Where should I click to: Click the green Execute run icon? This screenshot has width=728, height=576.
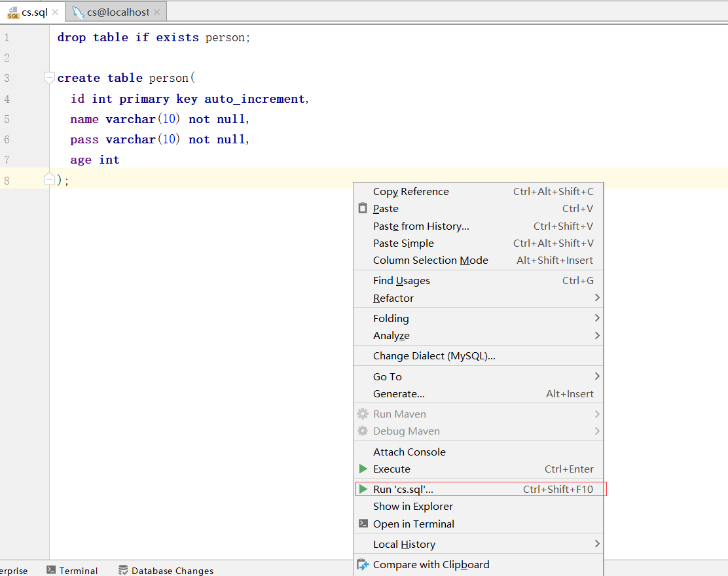[363, 469]
